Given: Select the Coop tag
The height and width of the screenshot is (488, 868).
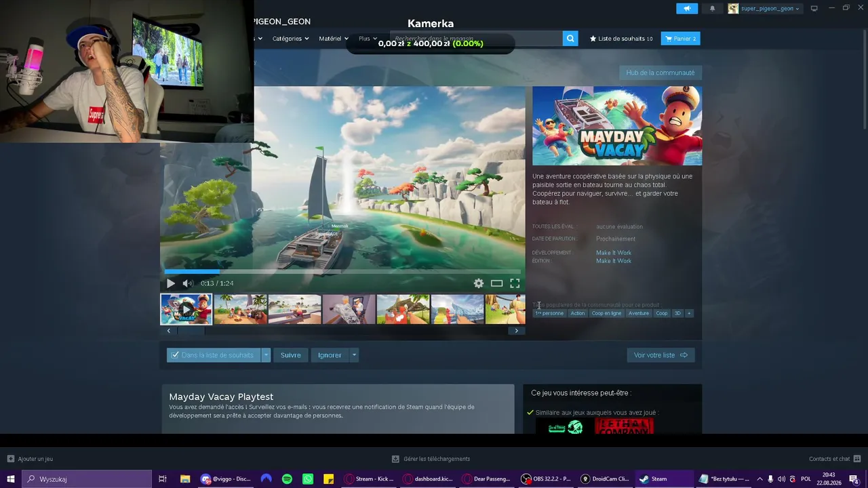Looking at the screenshot, I should (x=662, y=313).
